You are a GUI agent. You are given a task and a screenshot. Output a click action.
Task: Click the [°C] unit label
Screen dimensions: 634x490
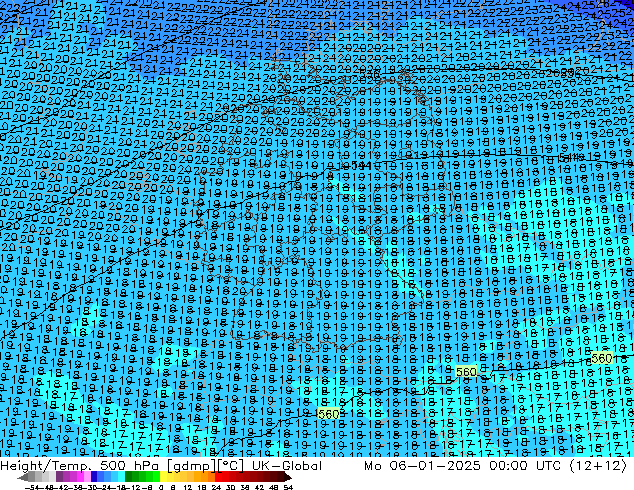click(x=230, y=466)
